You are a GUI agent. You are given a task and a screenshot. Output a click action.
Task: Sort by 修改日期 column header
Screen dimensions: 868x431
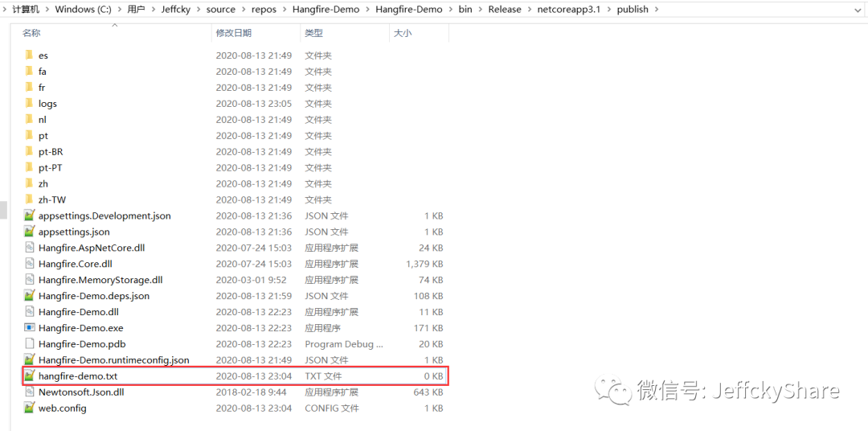pos(234,33)
